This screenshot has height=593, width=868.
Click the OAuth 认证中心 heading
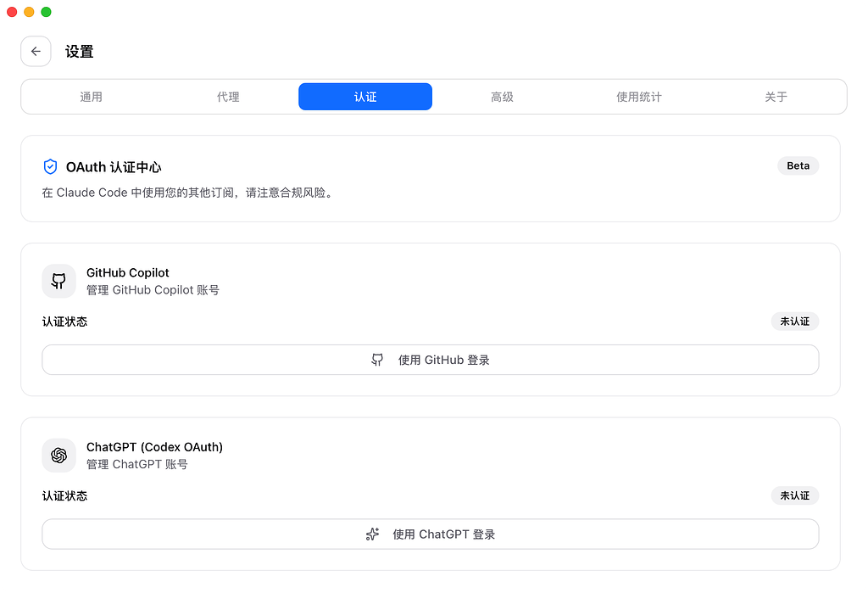pyautogui.click(x=114, y=167)
